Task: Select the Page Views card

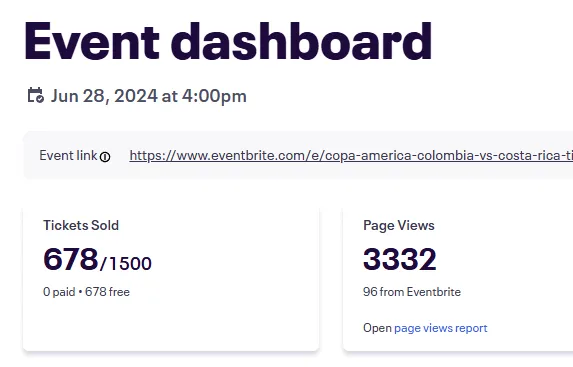Action: [x=458, y=279]
